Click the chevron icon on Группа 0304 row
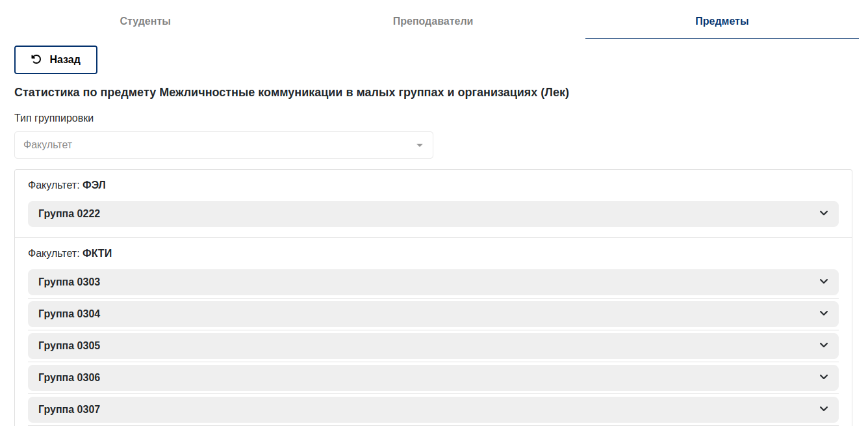Viewport: 868px width, 426px height. click(x=824, y=313)
